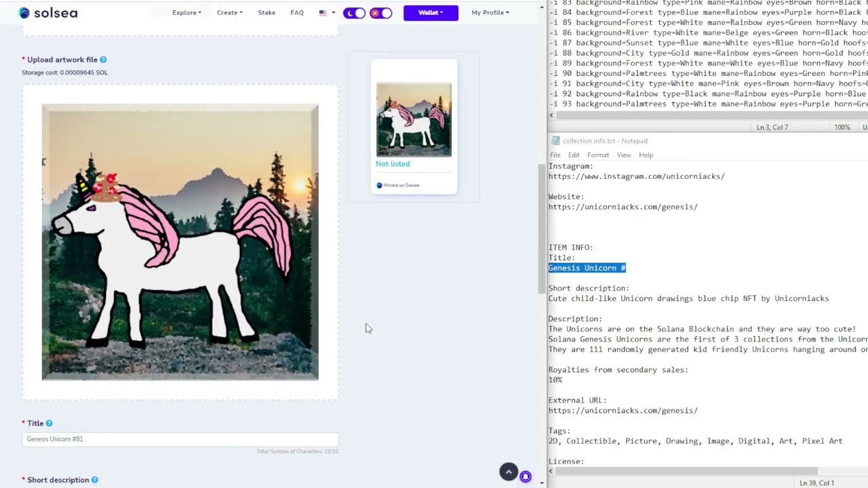Open the Title field help icon
Image resolution: width=868 pixels, height=488 pixels.
click(x=49, y=424)
